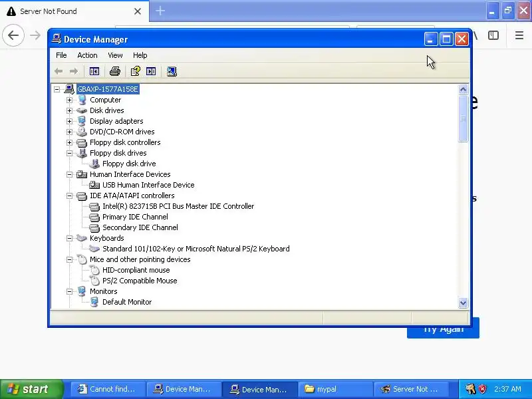Image resolution: width=532 pixels, height=399 pixels.
Task: Switch to the Server Not Found browser tab
Action: pyautogui.click(x=74, y=11)
